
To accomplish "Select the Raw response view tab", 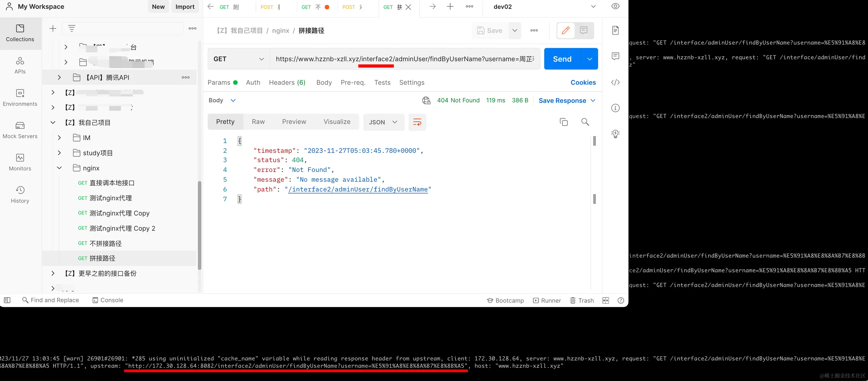I will [x=258, y=122].
